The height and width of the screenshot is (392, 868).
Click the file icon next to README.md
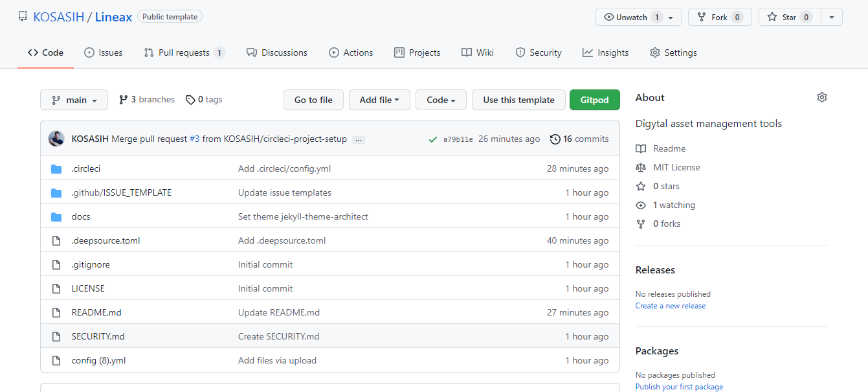coord(56,312)
